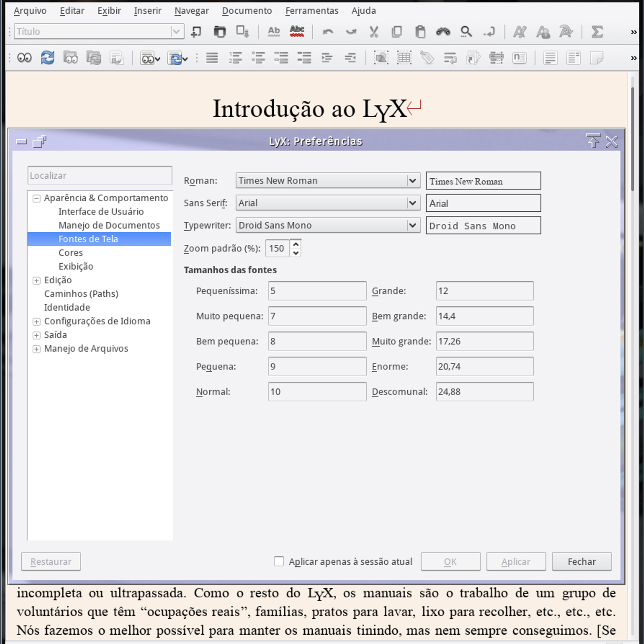The height and width of the screenshot is (644, 644).
Task: Open the Documento menu
Action: [x=247, y=11]
